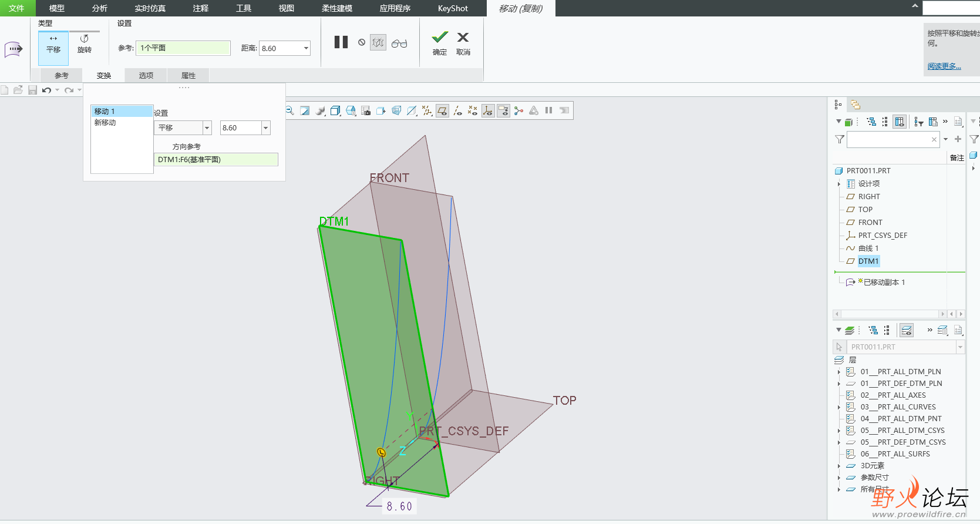Viewport: 980px width, 524px height.
Task: Click the expand all icon in the model tree toolbar
Action: [871, 122]
